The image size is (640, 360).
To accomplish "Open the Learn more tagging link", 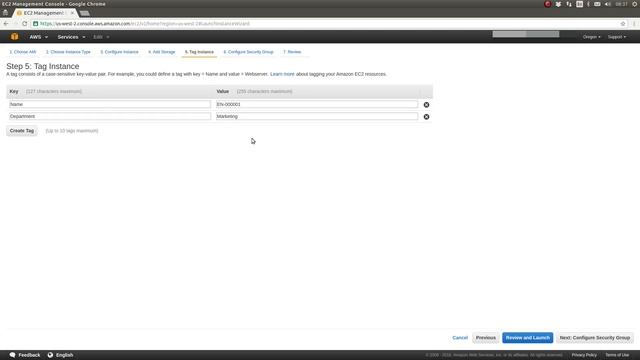I will click(x=282, y=74).
